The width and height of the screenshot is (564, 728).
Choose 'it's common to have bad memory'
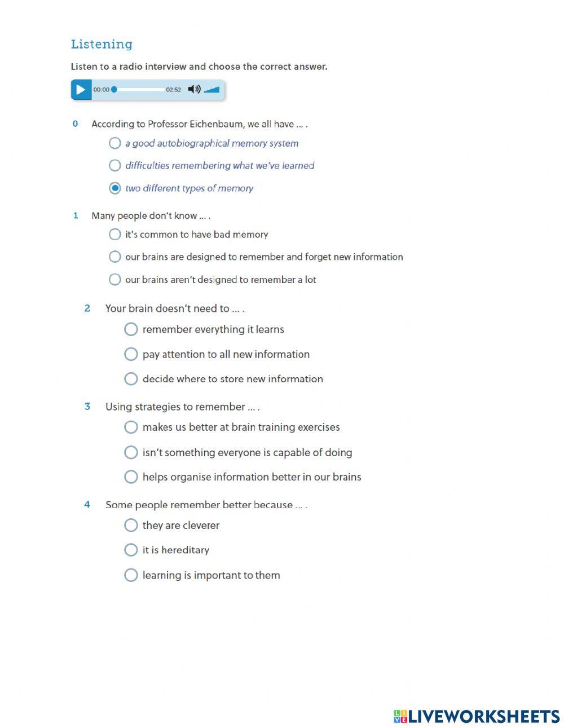115,234
